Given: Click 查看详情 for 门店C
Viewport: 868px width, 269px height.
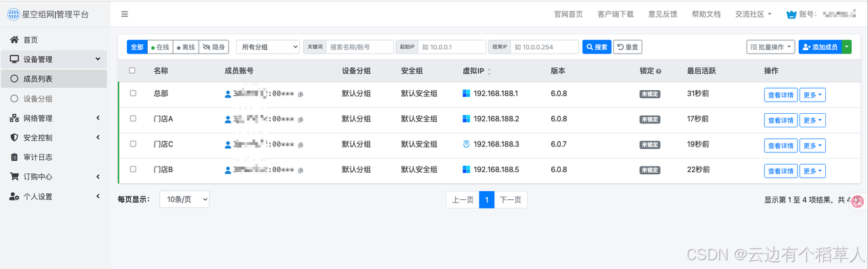Looking at the screenshot, I should point(781,145).
